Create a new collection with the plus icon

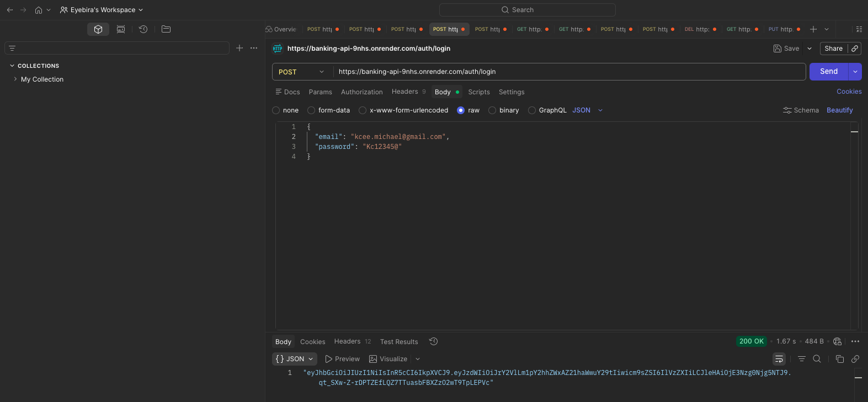point(239,48)
